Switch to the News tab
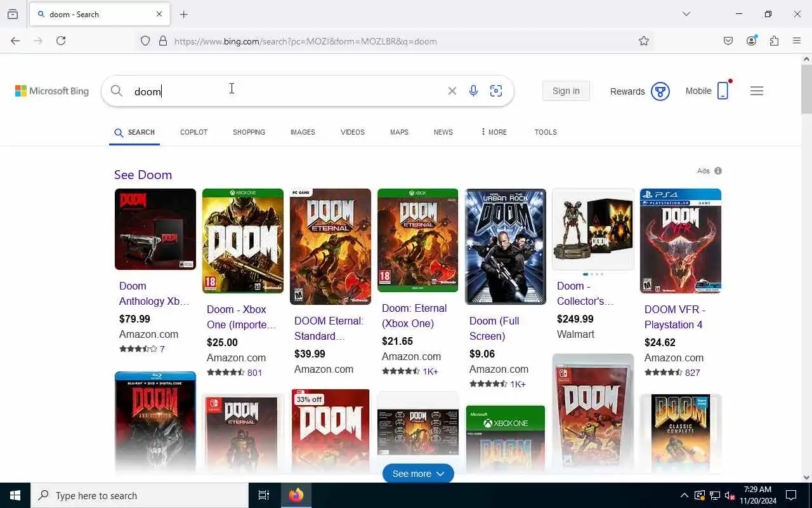 (x=443, y=132)
